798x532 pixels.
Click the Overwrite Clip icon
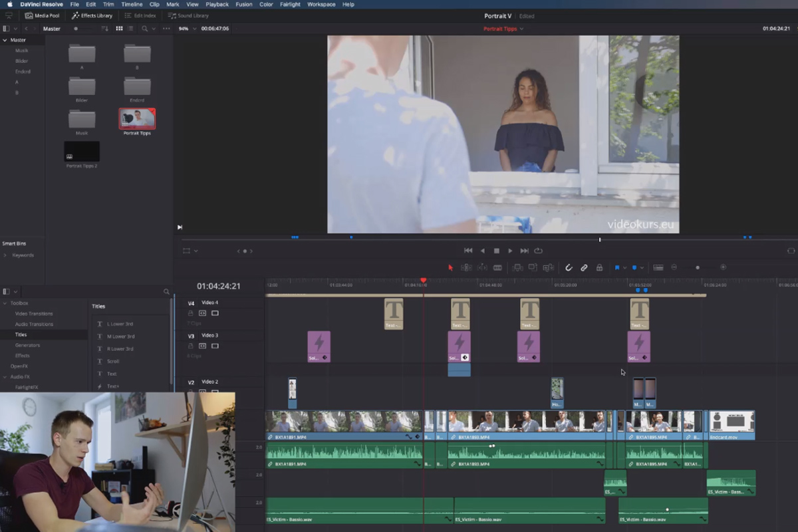533,267
